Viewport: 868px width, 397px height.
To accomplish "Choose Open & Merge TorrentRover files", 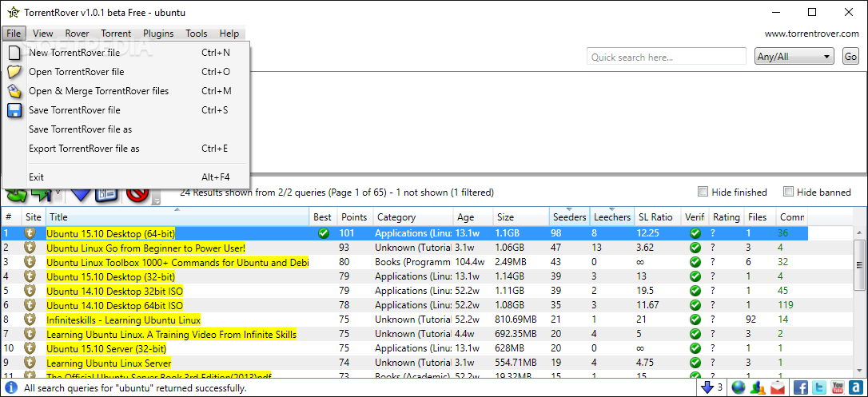I will 126,91.
